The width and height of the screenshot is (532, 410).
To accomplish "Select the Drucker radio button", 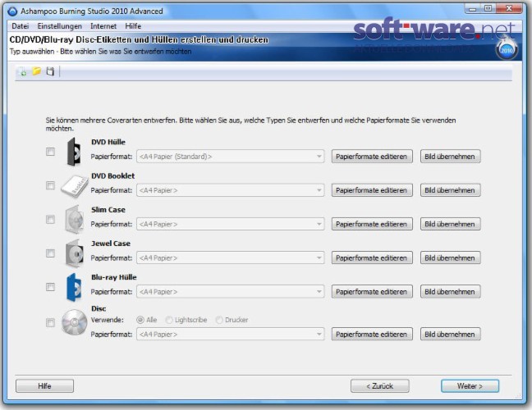I will tap(219, 320).
